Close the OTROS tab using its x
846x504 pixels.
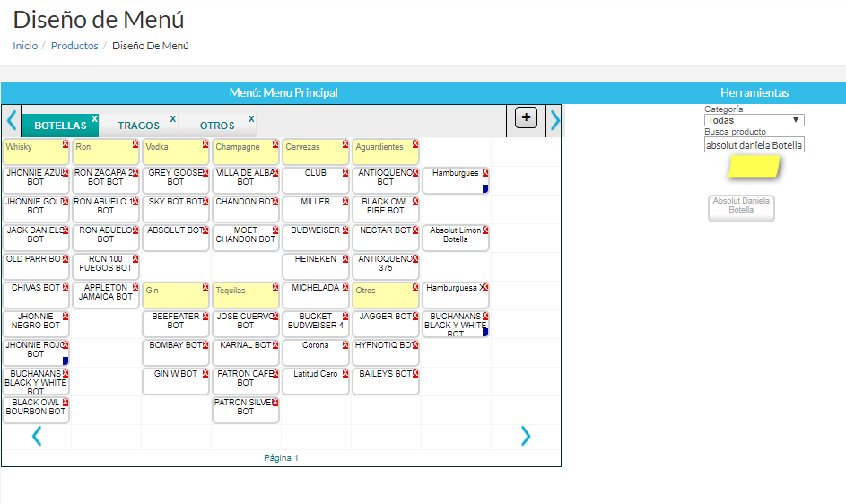point(251,118)
